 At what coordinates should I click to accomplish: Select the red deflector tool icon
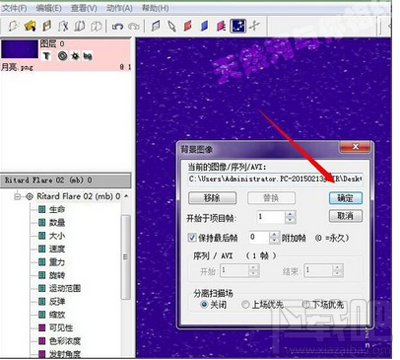point(188,26)
